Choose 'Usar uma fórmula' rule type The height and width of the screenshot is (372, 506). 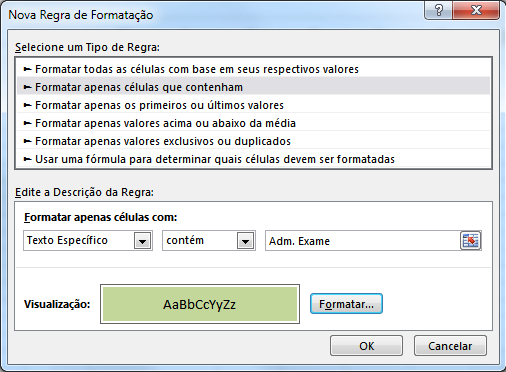click(253, 159)
